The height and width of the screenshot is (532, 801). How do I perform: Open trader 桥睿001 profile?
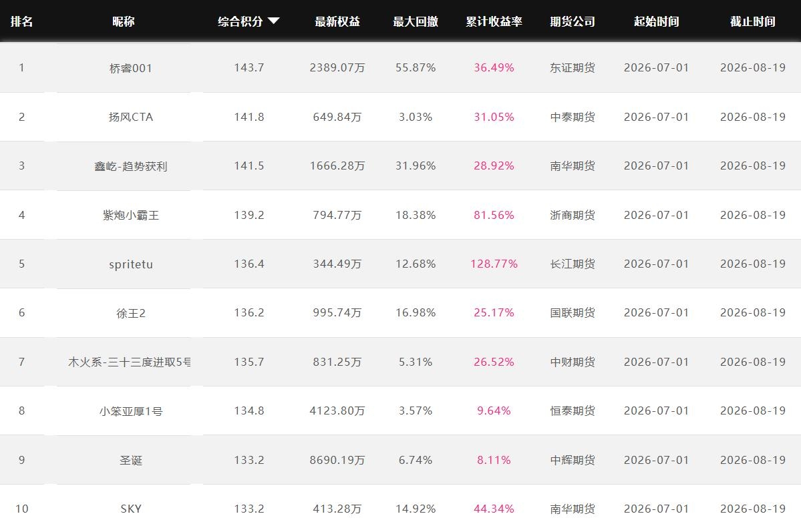131,68
